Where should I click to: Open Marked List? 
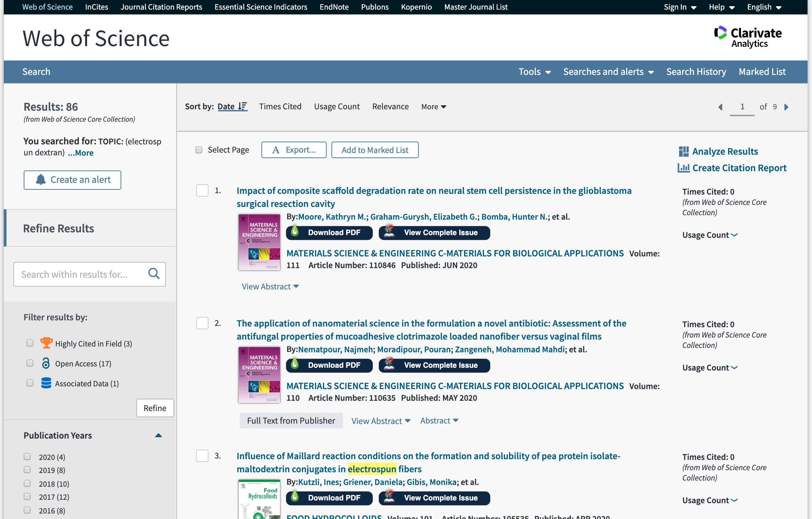(762, 71)
